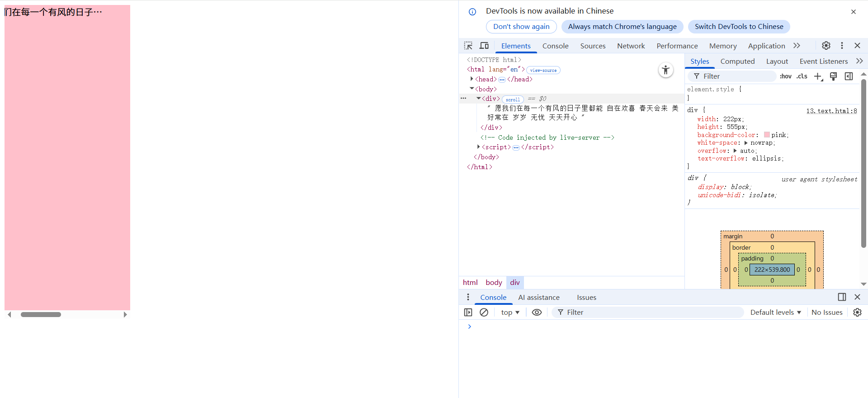Open the AI assistance drawer tab
The image size is (868, 398).
coord(538,297)
